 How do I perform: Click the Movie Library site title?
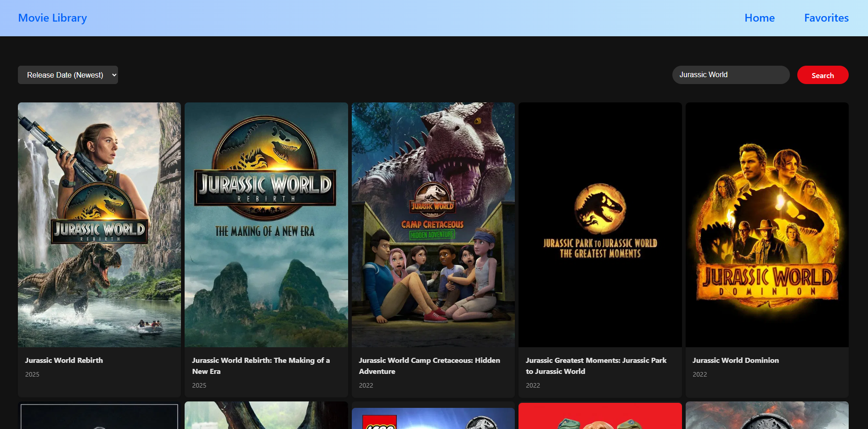pyautogui.click(x=52, y=18)
